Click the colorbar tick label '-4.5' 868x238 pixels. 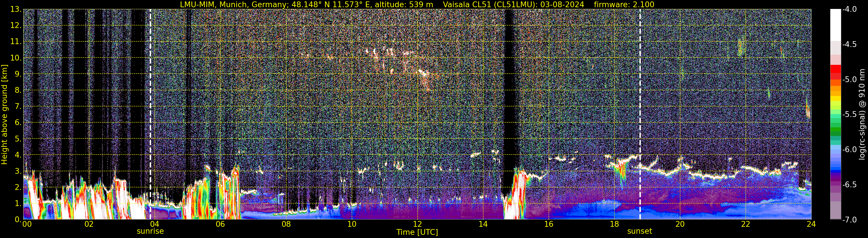coord(850,44)
